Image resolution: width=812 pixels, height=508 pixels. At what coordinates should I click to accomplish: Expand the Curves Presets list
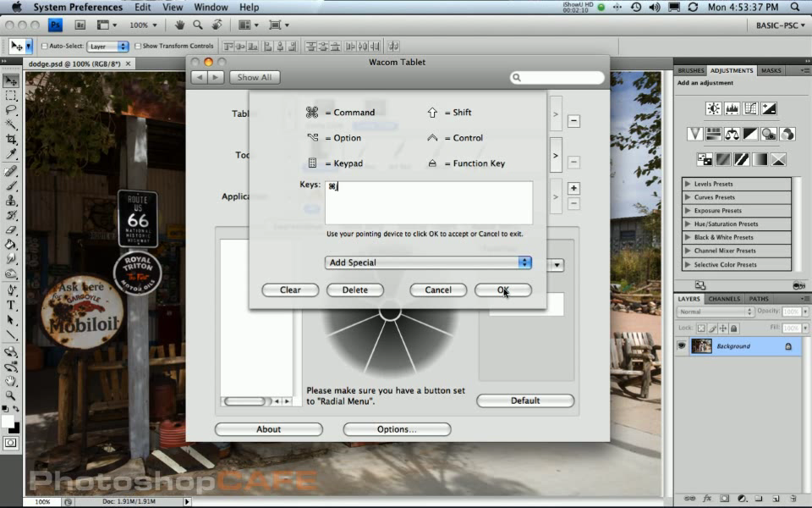tap(687, 197)
